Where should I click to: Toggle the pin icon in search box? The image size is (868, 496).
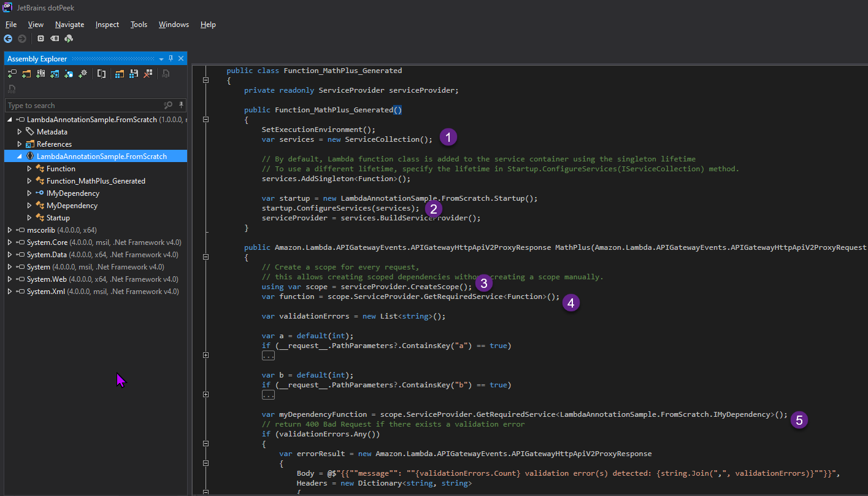182,105
